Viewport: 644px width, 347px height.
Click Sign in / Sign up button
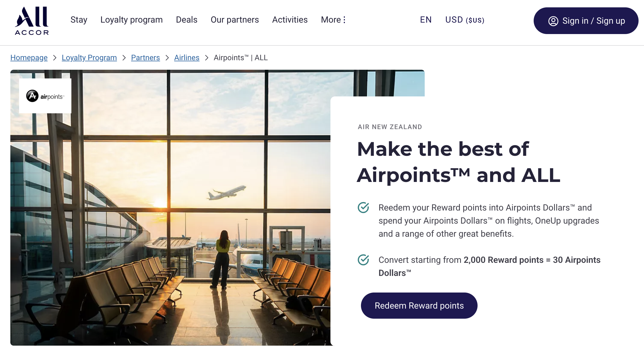(x=586, y=21)
